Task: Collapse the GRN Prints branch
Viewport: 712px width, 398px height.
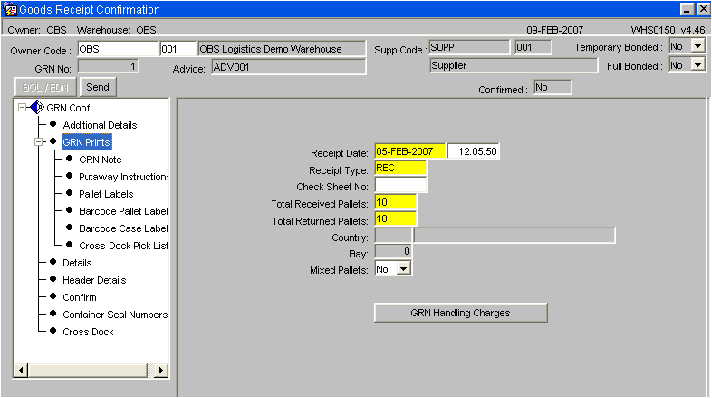Action: pos(39,142)
